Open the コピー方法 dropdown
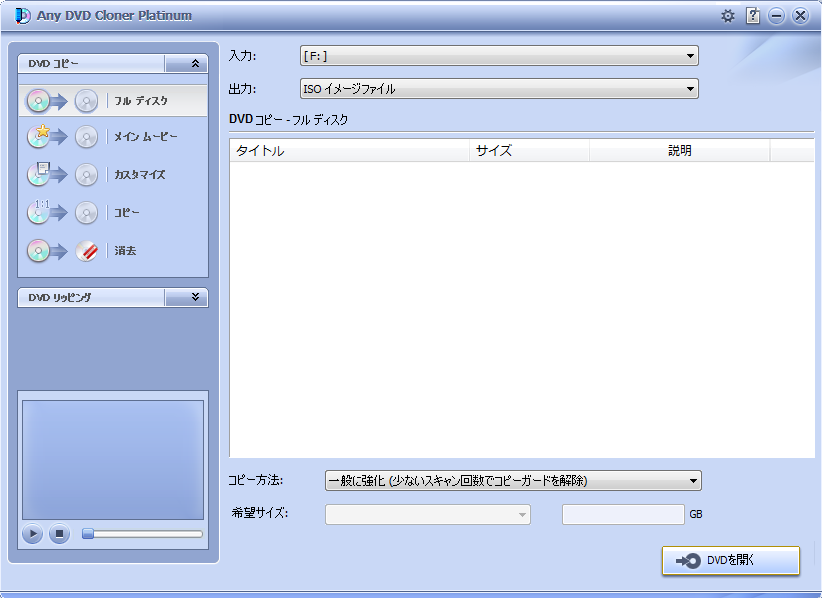Image resolution: width=824 pixels, height=599 pixels. [x=513, y=480]
